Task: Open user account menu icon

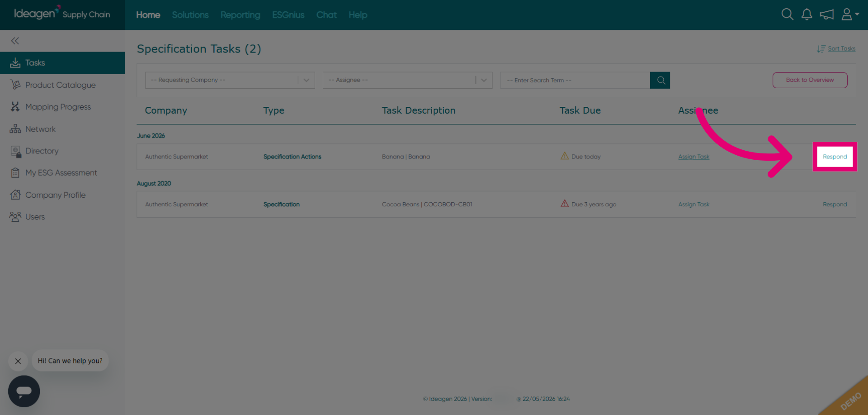Action: [850, 14]
